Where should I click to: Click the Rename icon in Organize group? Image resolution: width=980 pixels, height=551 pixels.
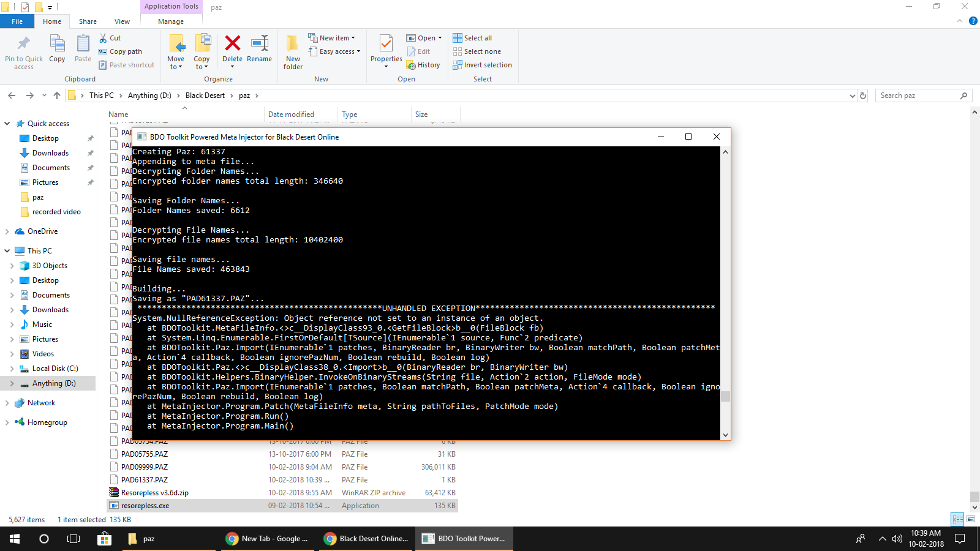tap(260, 44)
